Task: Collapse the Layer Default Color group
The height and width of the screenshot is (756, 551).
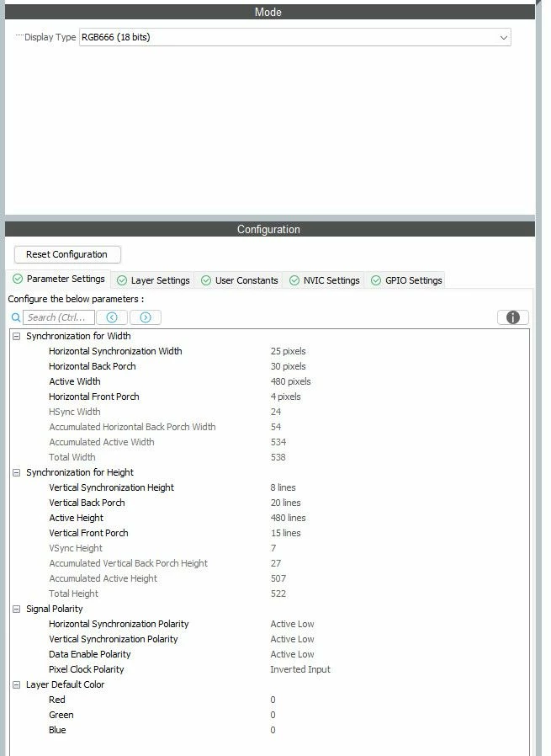Action: [16, 684]
